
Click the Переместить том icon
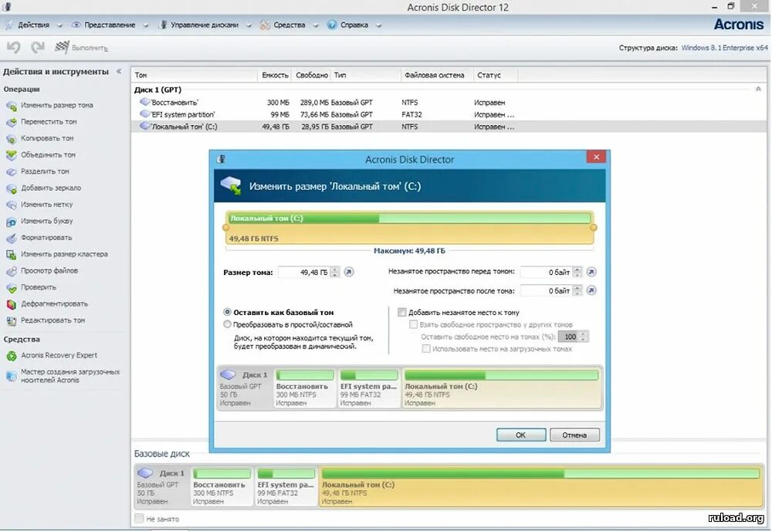click(12, 122)
